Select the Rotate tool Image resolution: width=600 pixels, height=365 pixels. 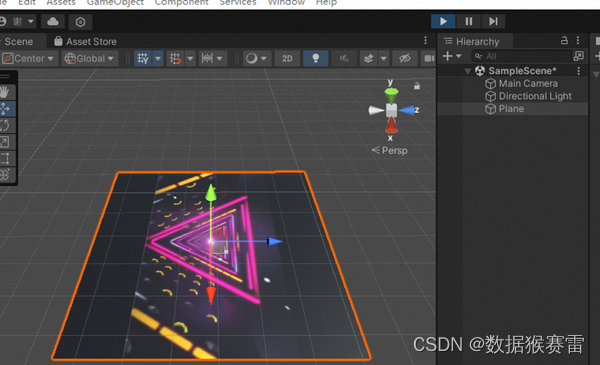point(5,125)
